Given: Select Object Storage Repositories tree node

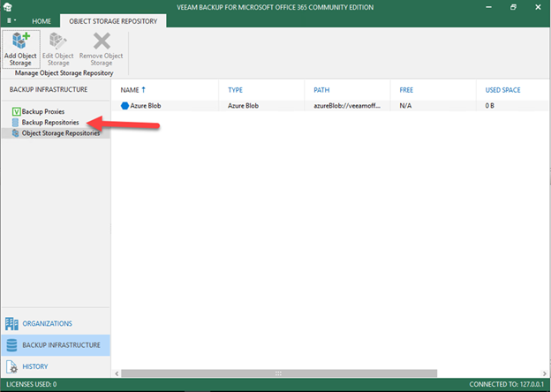Looking at the screenshot, I should [61, 133].
